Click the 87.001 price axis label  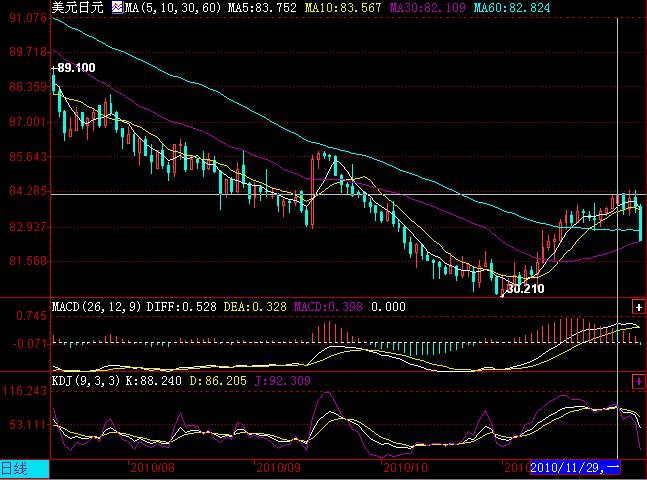(28, 122)
